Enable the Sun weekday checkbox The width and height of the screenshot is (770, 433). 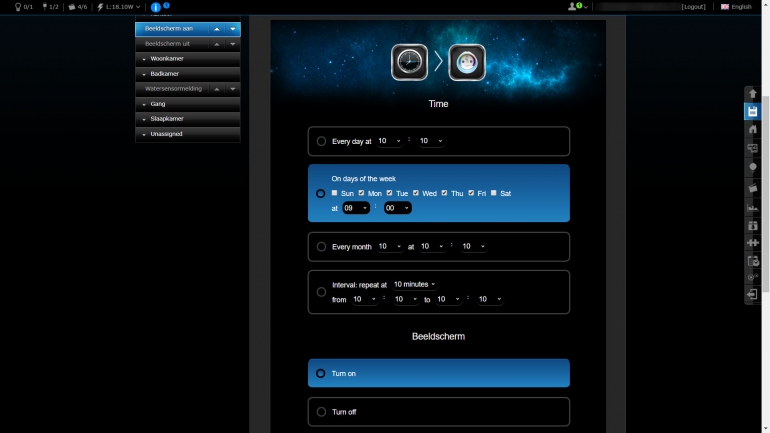334,193
